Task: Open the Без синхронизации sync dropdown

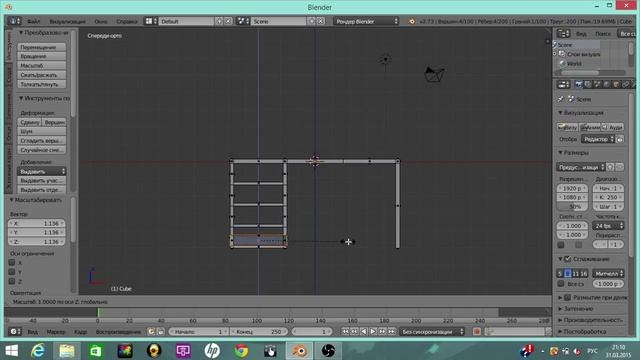Action: click(x=432, y=332)
